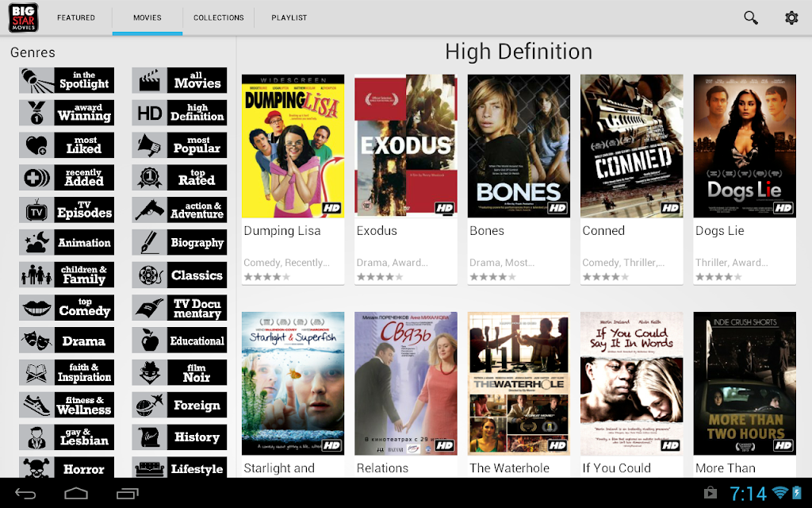The image size is (812, 508).
Task: Open If You Could Say It poster
Action: 631,383
